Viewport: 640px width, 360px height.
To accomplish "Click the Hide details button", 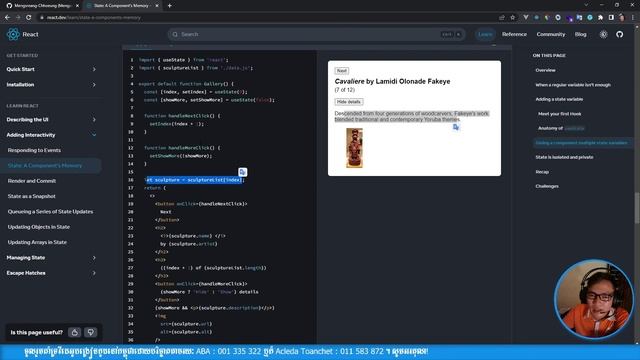I will click(x=349, y=102).
